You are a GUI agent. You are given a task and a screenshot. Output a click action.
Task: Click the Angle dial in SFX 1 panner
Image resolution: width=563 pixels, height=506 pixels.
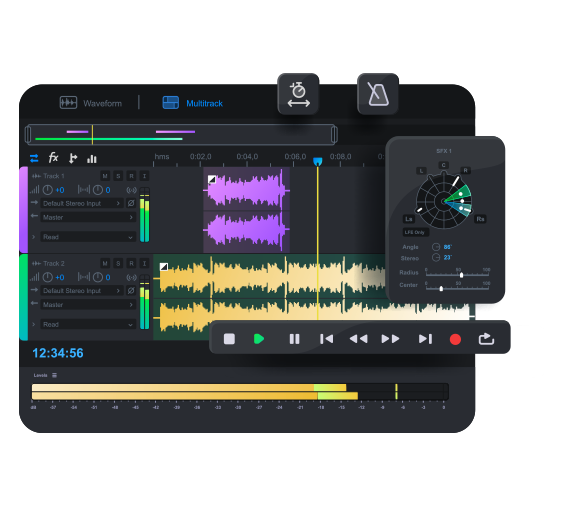tap(436, 247)
